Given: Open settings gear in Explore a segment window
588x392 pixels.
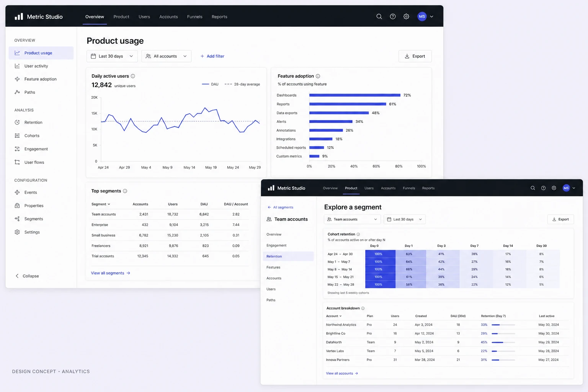Looking at the screenshot, I should coord(554,188).
